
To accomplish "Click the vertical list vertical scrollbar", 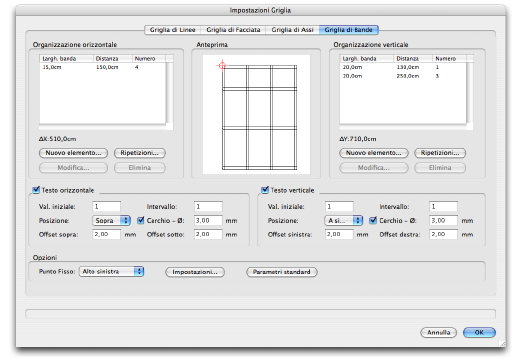I will [470, 93].
